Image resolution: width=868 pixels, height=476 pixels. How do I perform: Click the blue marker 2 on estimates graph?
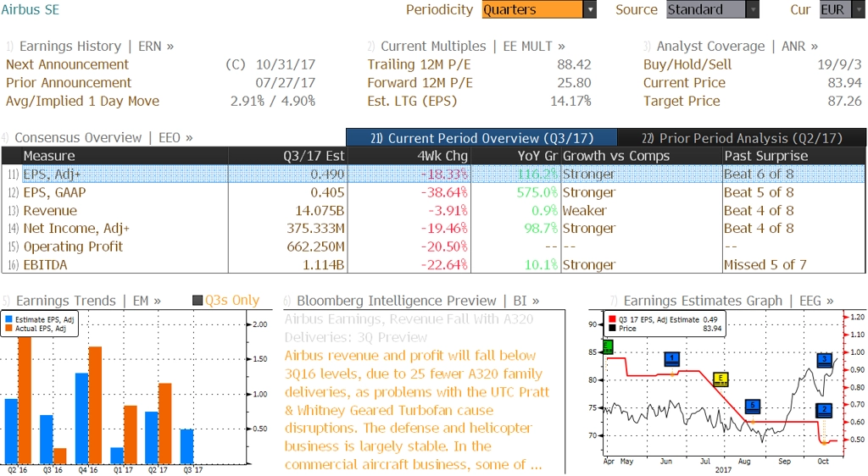(x=824, y=410)
